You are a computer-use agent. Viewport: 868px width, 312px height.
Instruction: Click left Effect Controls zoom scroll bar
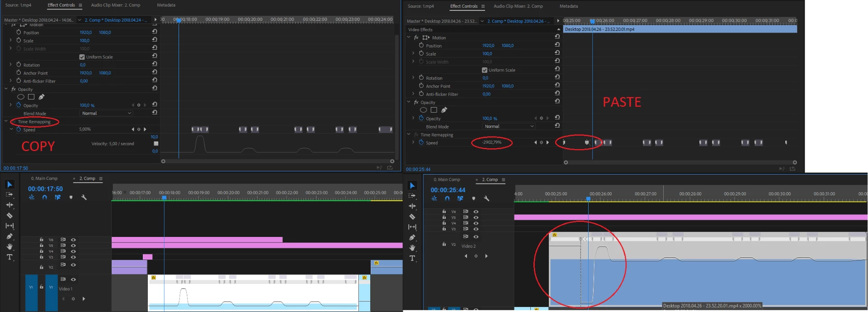point(278,161)
